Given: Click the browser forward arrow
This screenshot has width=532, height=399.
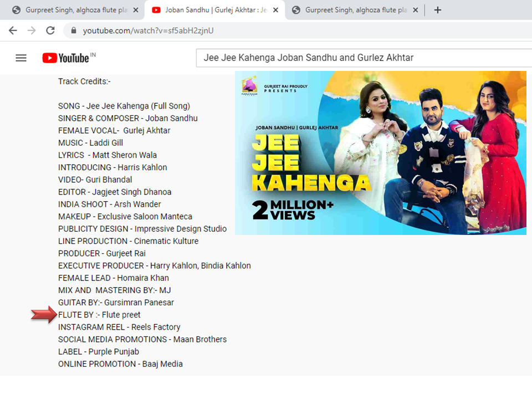Looking at the screenshot, I should point(32,30).
